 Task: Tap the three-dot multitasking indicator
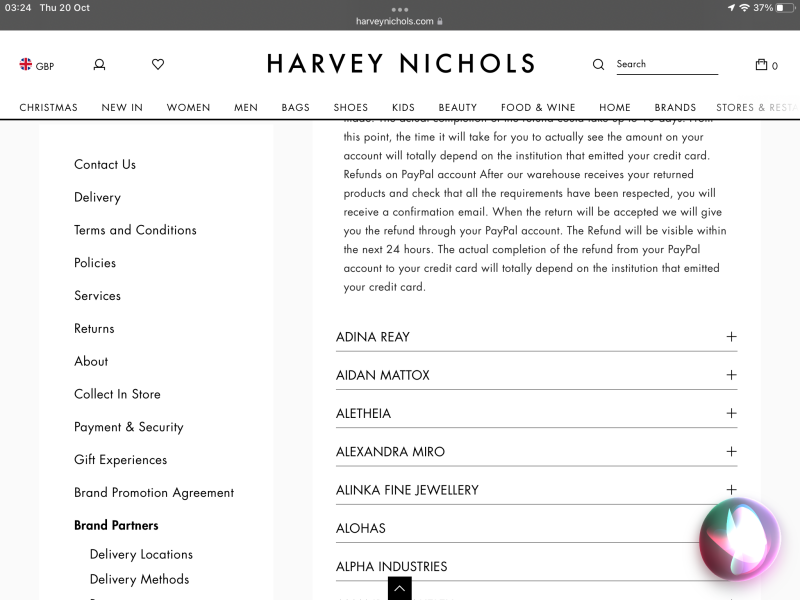(400, 9)
